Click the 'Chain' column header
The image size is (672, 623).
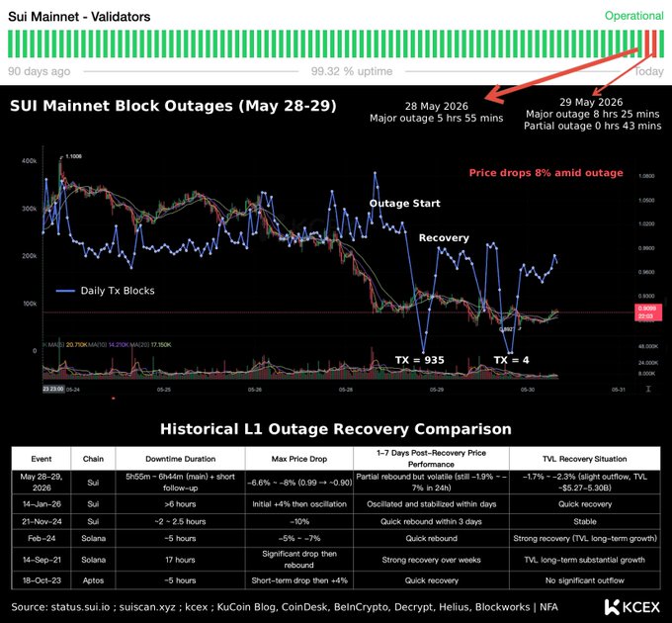(x=93, y=459)
